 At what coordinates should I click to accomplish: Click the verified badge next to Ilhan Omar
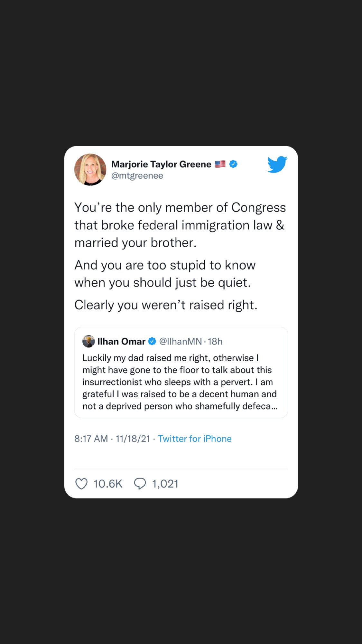pos(151,341)
